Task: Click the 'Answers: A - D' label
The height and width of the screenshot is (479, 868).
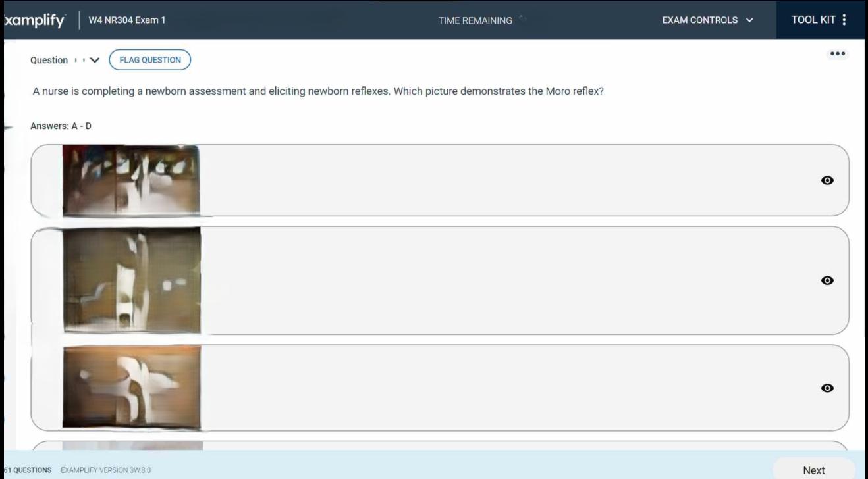Action: (61, 126)
